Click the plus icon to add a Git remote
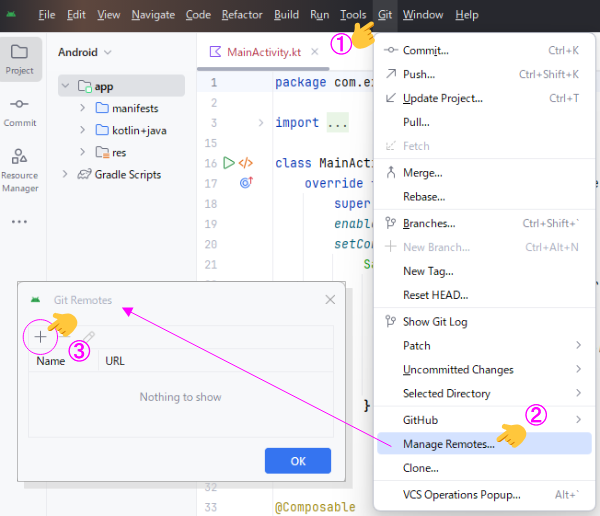The width and height of the screenshot is (600, 516). point(40,337)
